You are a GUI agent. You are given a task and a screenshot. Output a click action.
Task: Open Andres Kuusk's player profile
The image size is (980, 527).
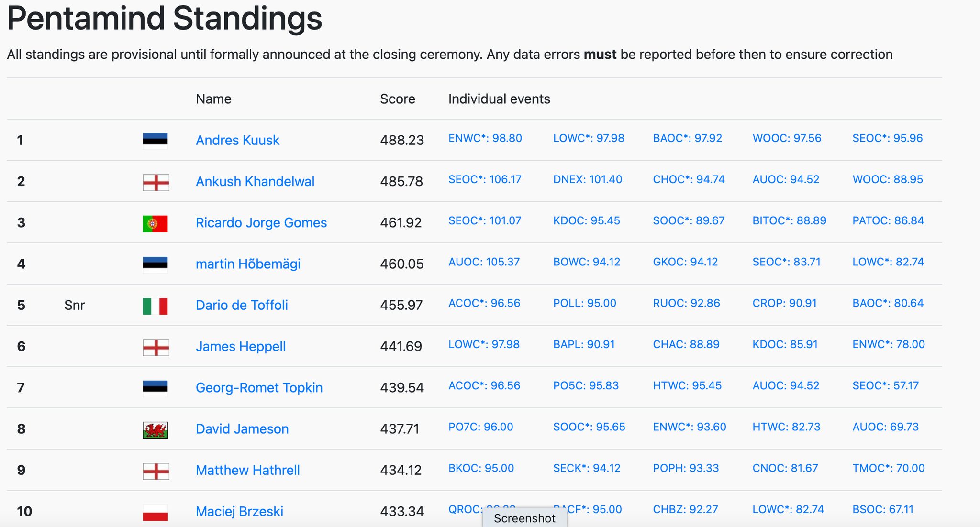(x=237, y=140)
